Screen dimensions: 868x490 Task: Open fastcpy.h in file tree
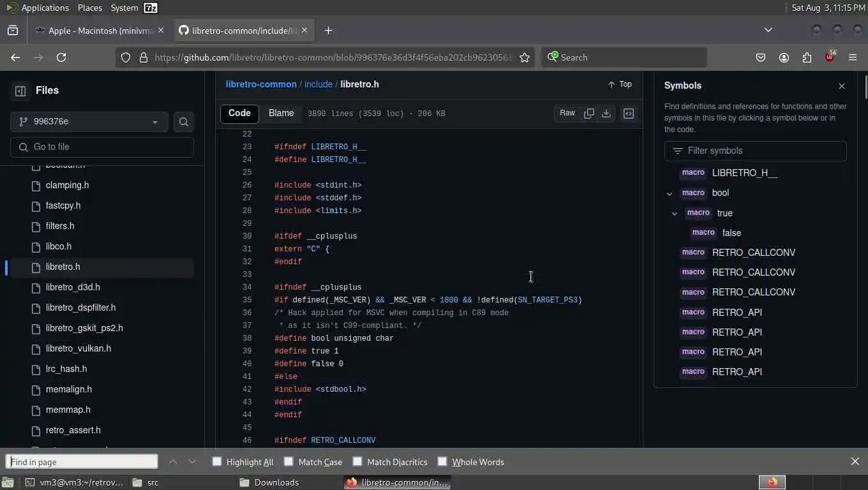63,205
